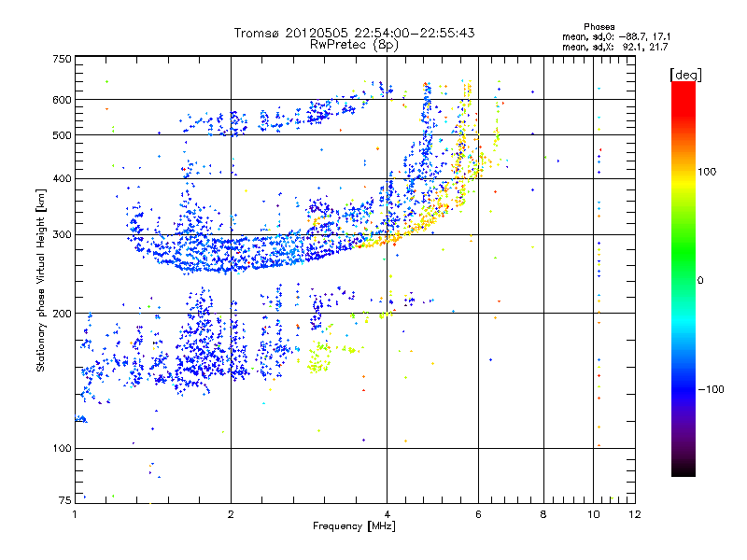Click the 'Stationary phase Virtual Height [km]' axis title
Viewport: 747px width, 560px height.
(40, 280)
